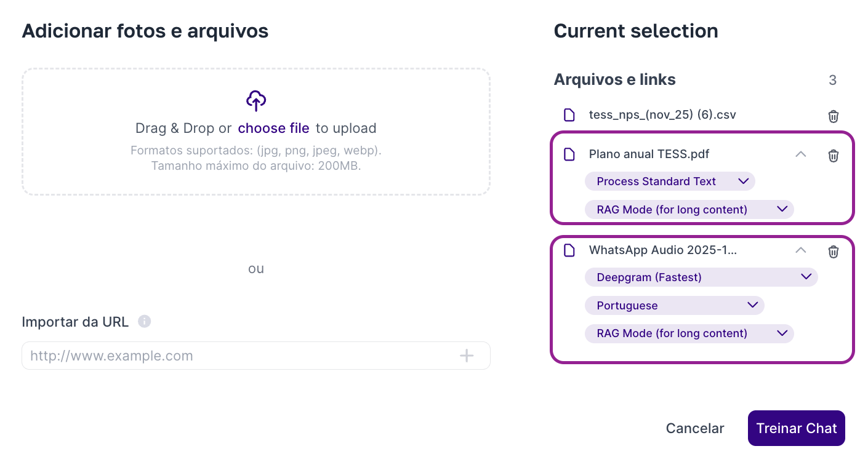Screen dimensions: 868x470
Task: Collapse the WhatsApp Audio file options
Action: pos(800,250)
